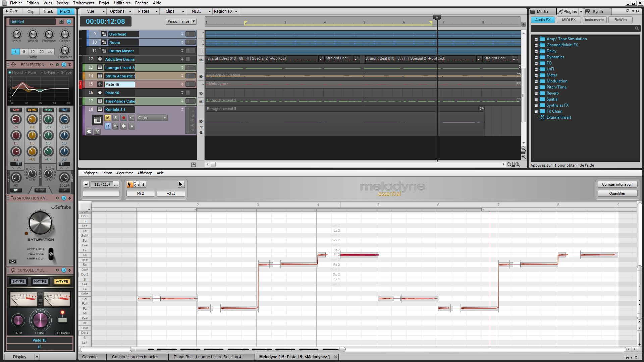Screen dimensions: 644x362
Task: Click the Quantifier button
Action: coord(617,193)
